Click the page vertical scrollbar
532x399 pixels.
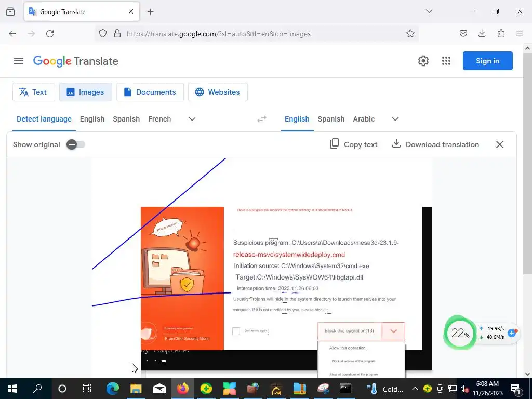coord(527,163)
